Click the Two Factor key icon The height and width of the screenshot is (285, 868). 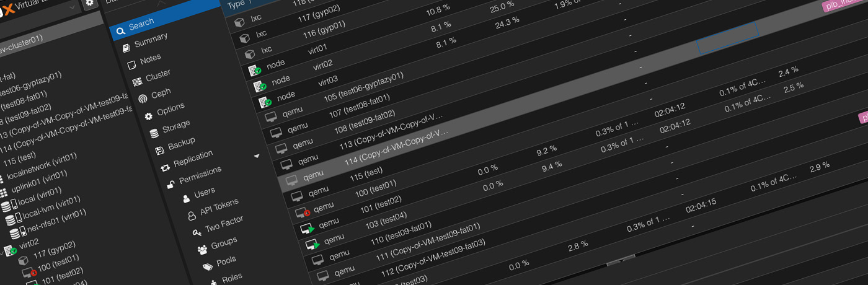point(197,232)
